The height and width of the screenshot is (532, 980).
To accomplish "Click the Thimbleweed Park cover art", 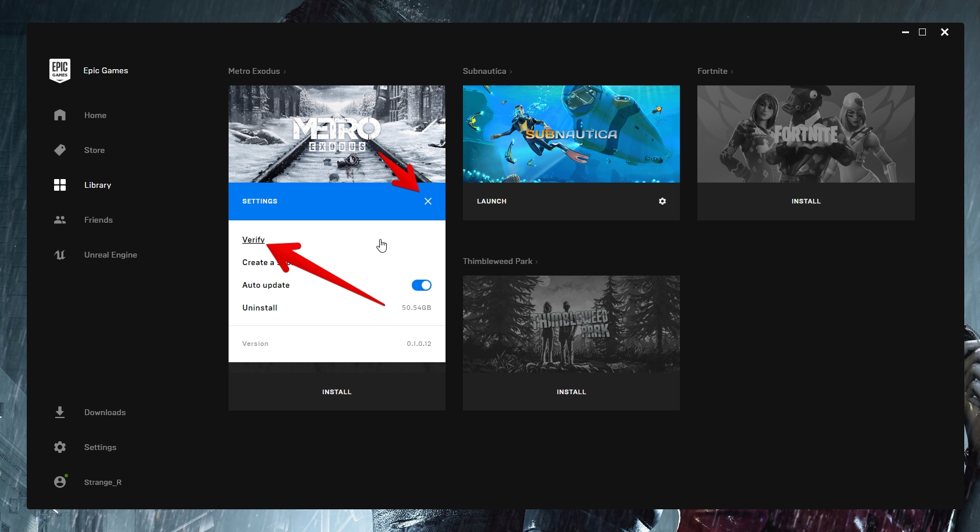I will (571, 324).
